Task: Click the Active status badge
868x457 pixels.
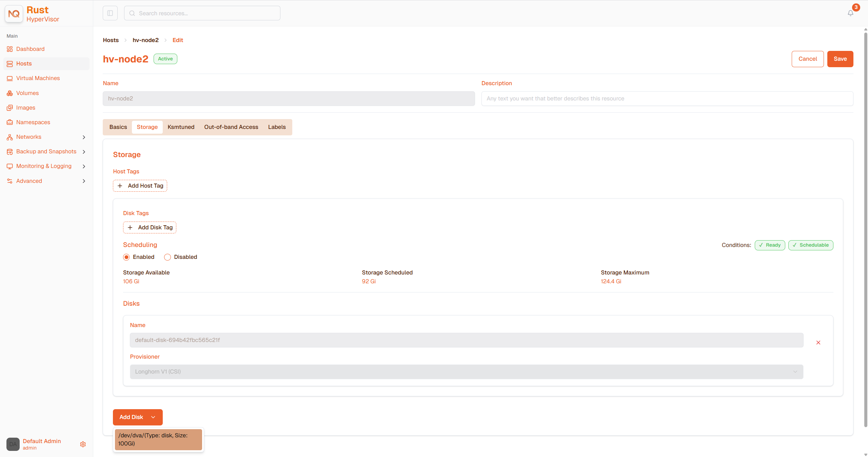Action: [165, 59]
